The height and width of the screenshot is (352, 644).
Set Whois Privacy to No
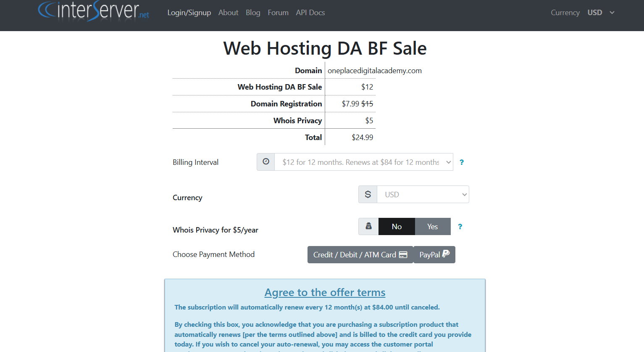(397, 227)
